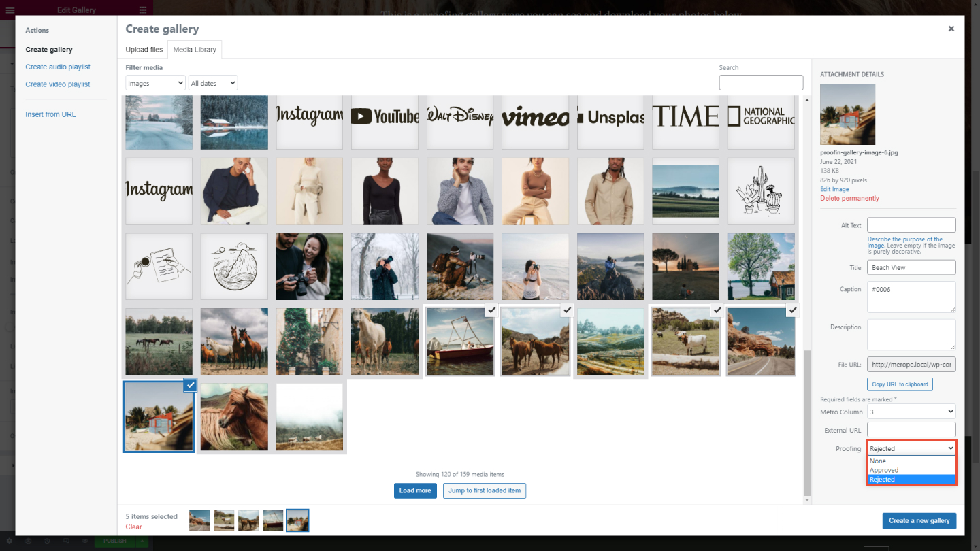Switch to responsive mode icon
Viewport: 980px width, 551px height.
tap(66, 541)
